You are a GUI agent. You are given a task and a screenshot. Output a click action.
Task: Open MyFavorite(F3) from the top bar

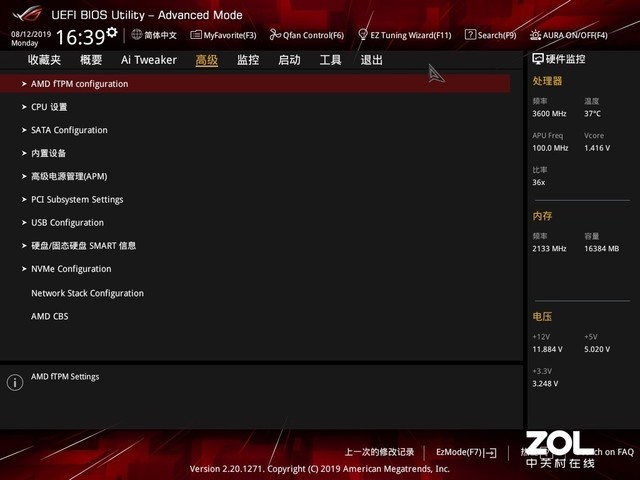223,35
